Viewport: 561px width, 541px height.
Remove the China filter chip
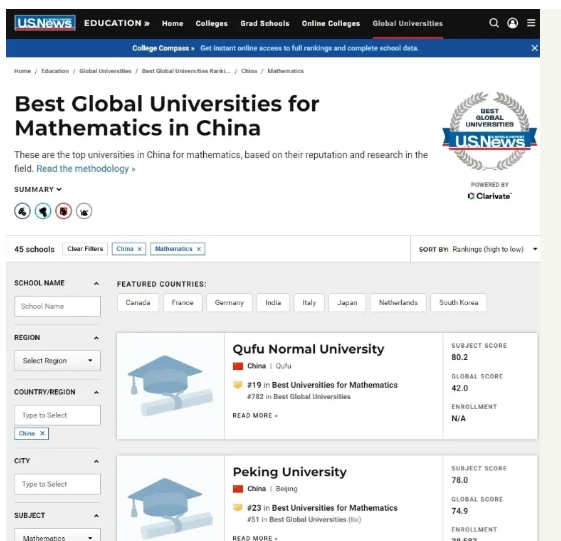click(140, 249)
